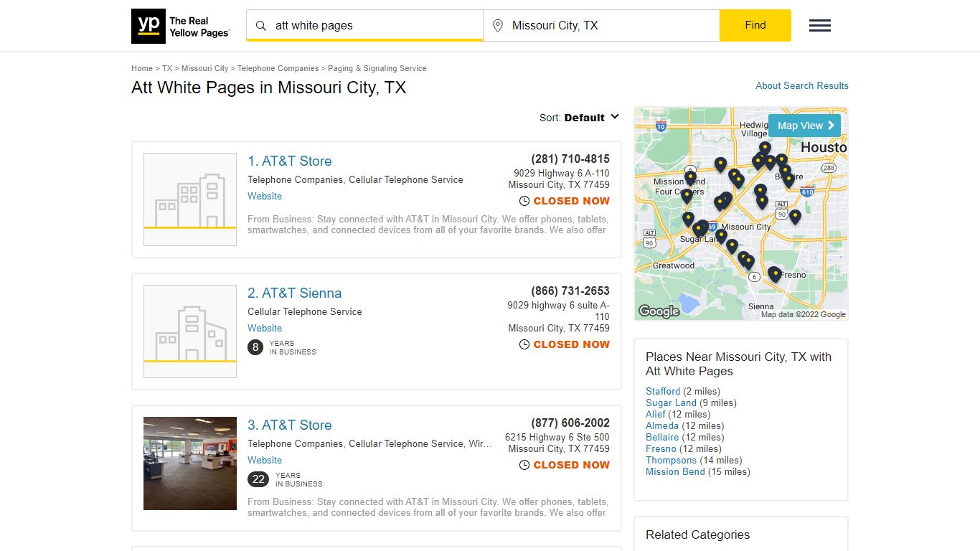Open Fresno nearby place link
Screen dimensions: 980x551
(661, 448)
